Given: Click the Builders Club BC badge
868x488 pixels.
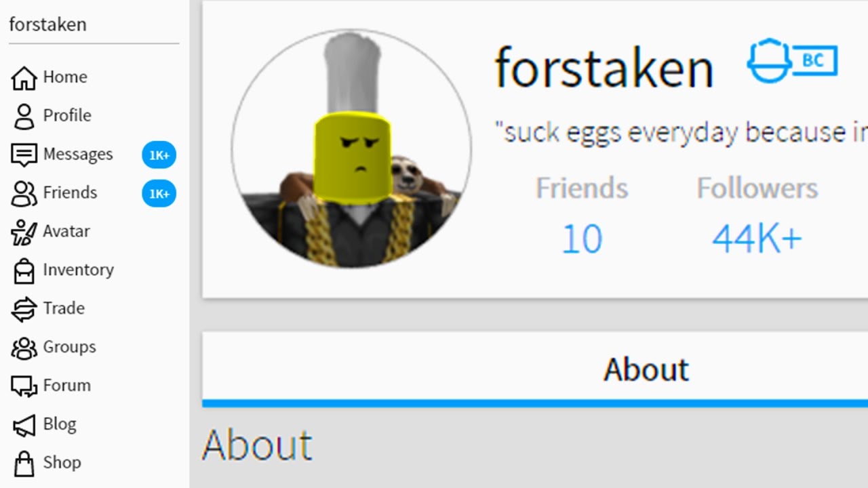Looking at the screenshot, I should [792, 61].
